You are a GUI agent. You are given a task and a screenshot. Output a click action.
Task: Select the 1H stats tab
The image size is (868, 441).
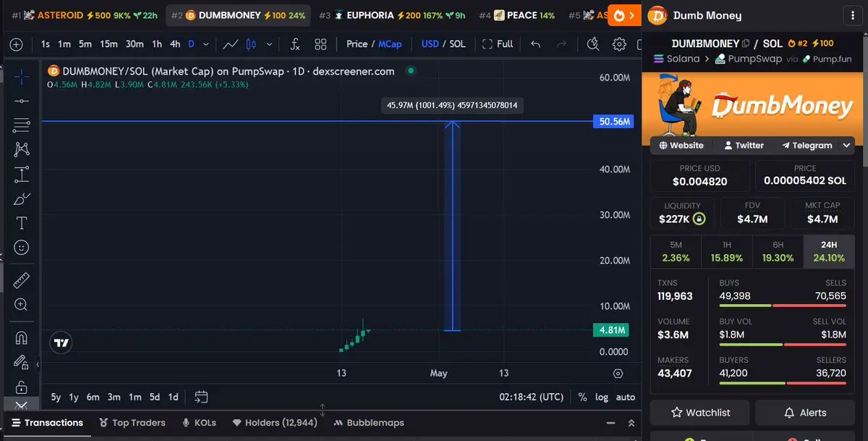727,251
